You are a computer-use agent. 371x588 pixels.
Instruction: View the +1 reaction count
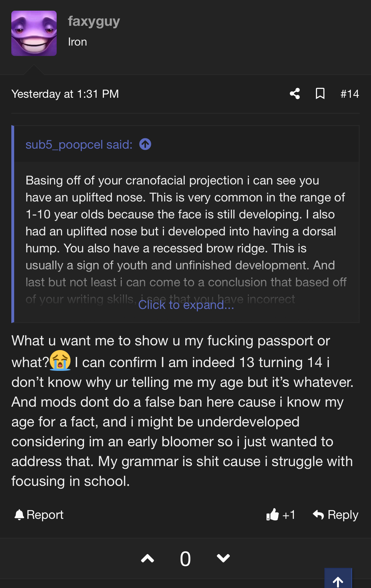pyautogui.click(x=289, y=515)
